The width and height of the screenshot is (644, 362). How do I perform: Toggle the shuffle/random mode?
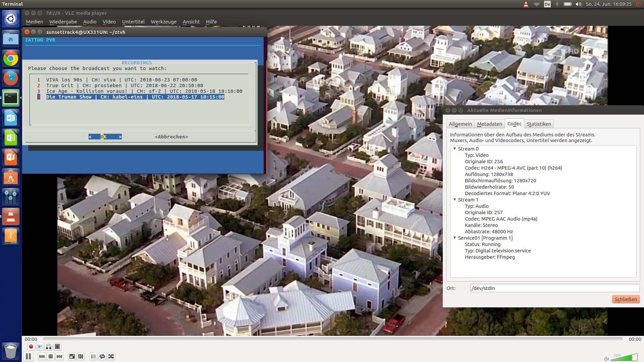pos(111,356)
